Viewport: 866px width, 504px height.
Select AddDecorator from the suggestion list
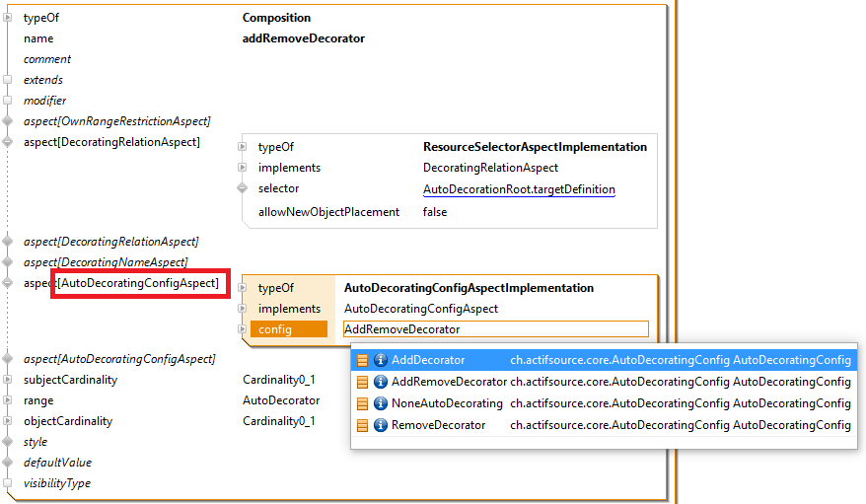[428, 360]
